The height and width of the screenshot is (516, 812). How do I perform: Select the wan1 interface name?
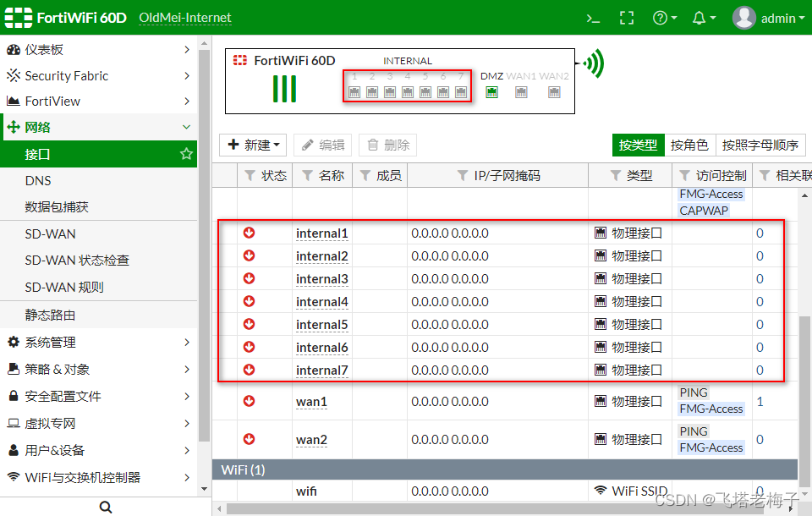(x=312, y=402)
